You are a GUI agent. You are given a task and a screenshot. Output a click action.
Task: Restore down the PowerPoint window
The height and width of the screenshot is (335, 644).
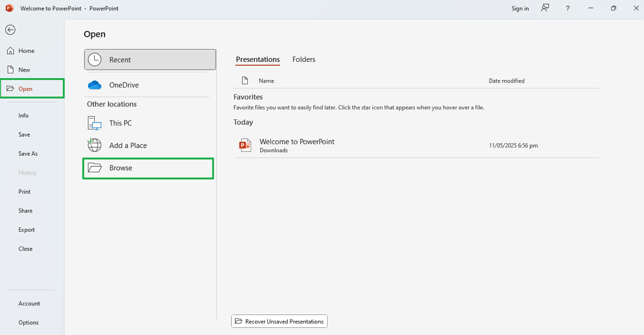[613, 8]
